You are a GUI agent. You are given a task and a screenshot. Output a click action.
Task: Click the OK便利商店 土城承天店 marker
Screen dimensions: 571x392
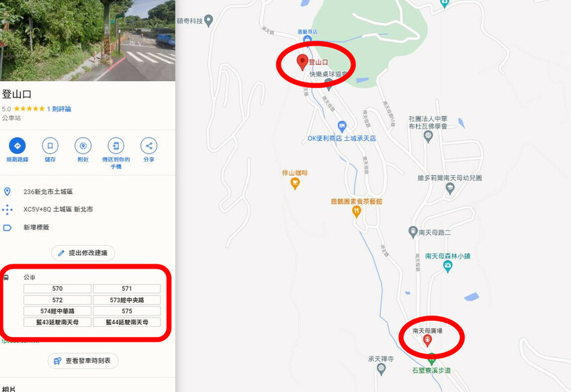point(341,127)
